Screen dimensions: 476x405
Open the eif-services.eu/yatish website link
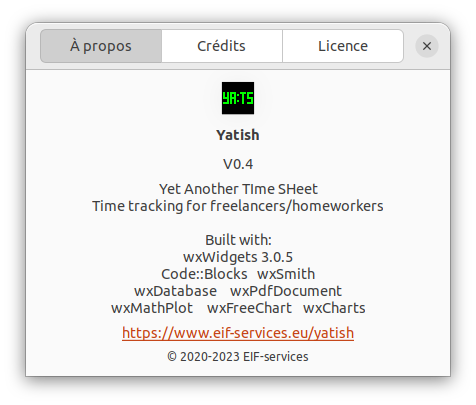238,333
